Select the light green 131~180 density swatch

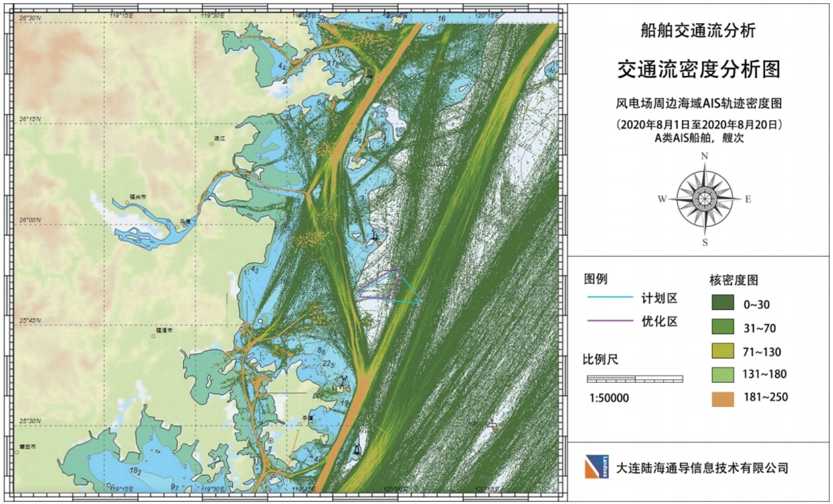click(x=723, y=375)
